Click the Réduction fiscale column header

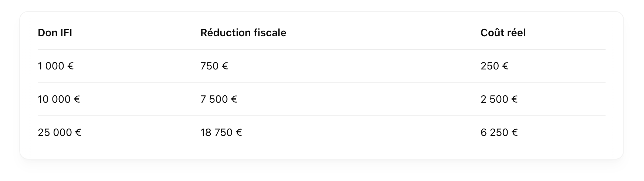coord(243,33)
